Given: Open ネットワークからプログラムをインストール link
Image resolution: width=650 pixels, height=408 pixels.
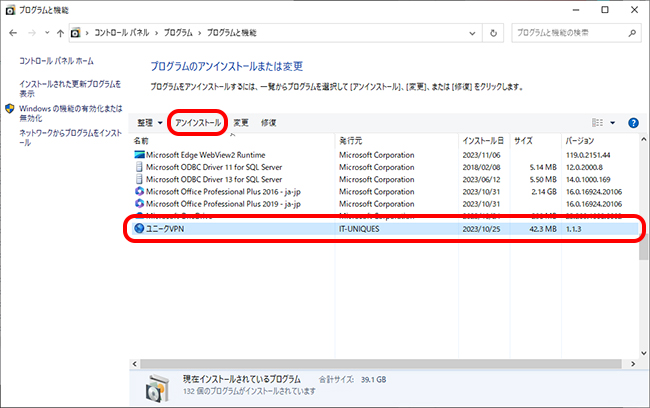Looking at the screenshot, I should pos(70,138).
